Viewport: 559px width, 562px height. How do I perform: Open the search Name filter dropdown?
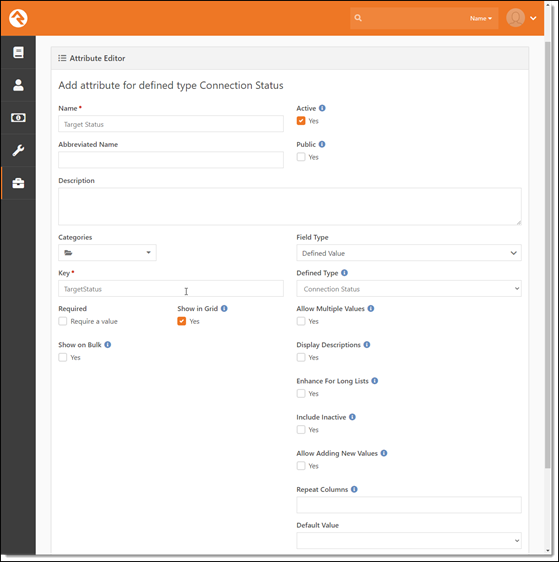tap(481, 18)
